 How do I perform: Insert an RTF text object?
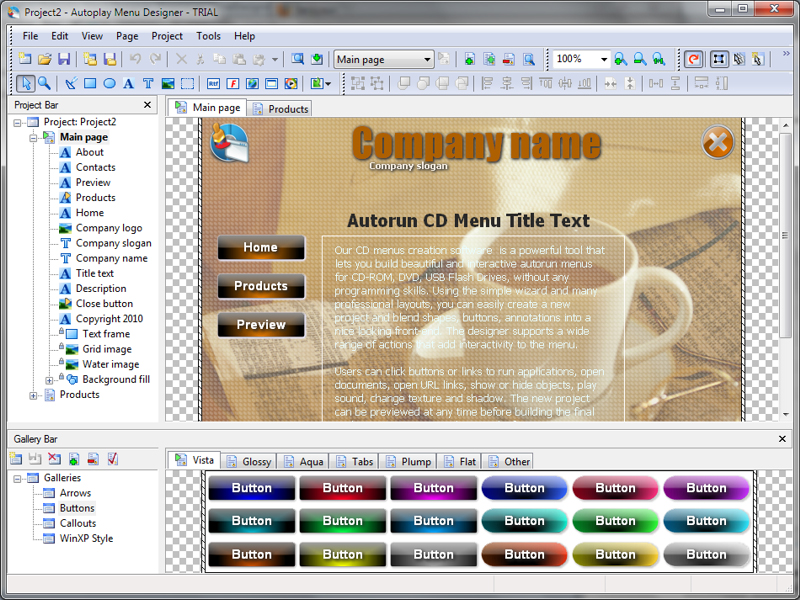(x=213, y=83)
